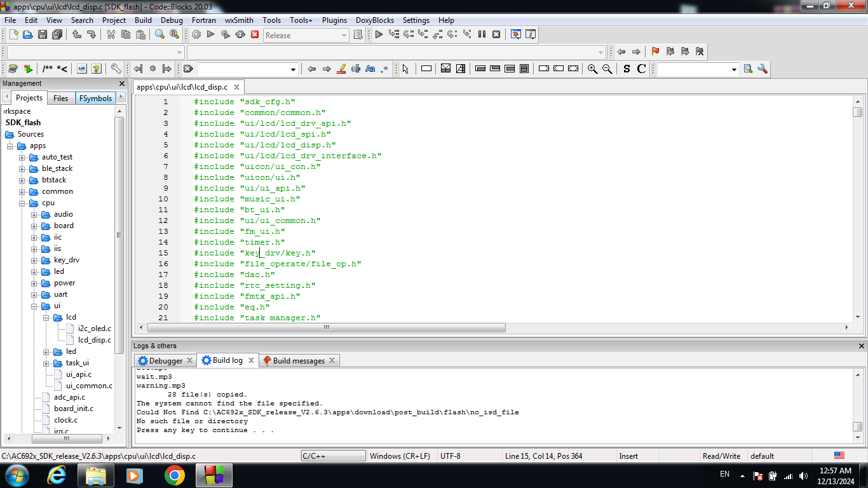
Task: Click the Build and run icon
Action: [226, 35]
